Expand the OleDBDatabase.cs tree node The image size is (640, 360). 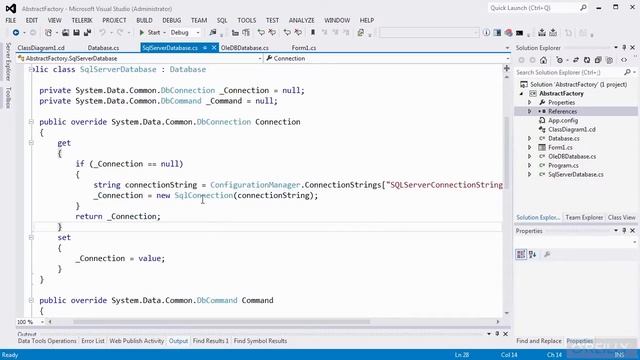click(x=529, y=156)
